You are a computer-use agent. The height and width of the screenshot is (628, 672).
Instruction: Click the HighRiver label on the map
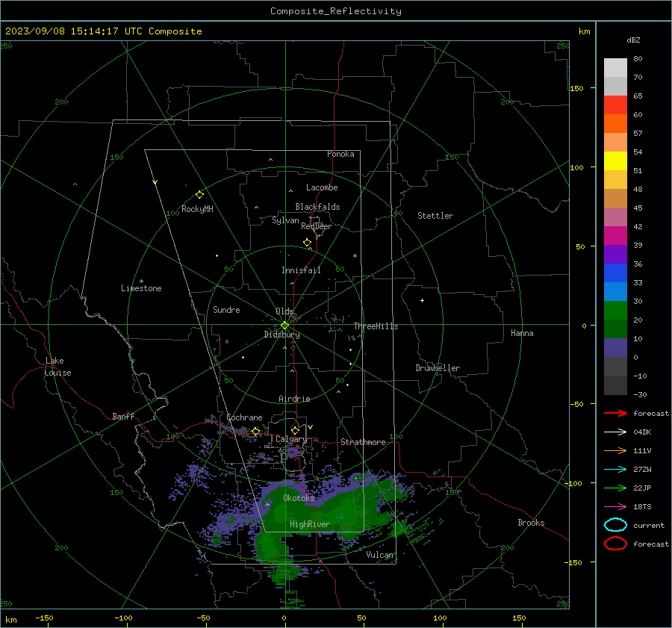(309, 524)
